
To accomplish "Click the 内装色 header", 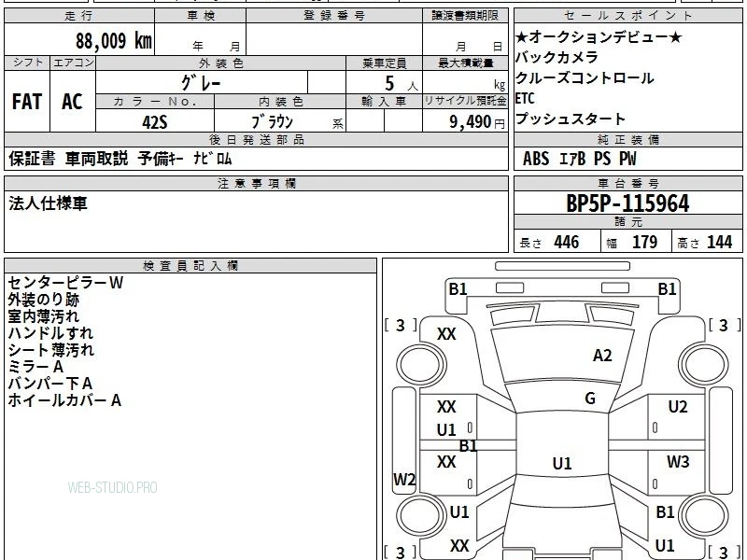I will coord(281,102).
